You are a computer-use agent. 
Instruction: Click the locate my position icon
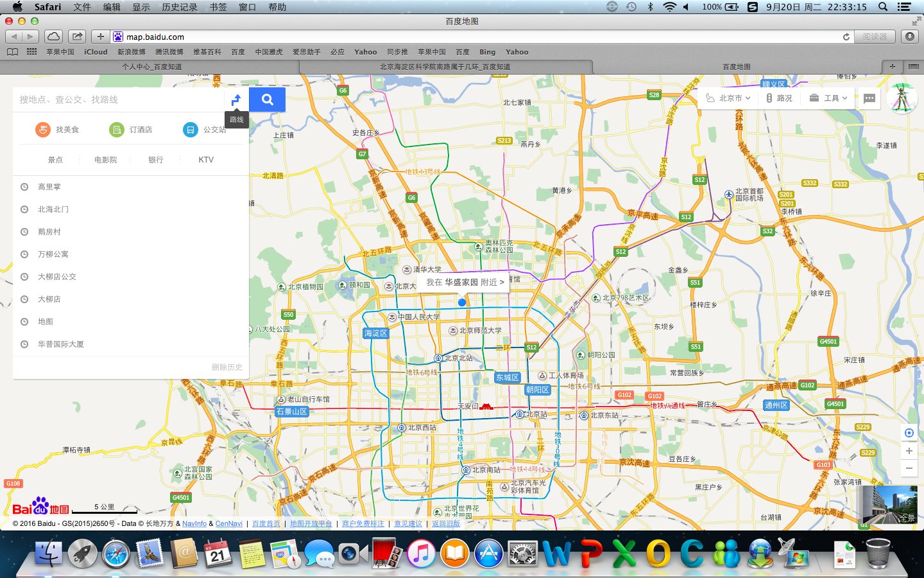point(909,433)
